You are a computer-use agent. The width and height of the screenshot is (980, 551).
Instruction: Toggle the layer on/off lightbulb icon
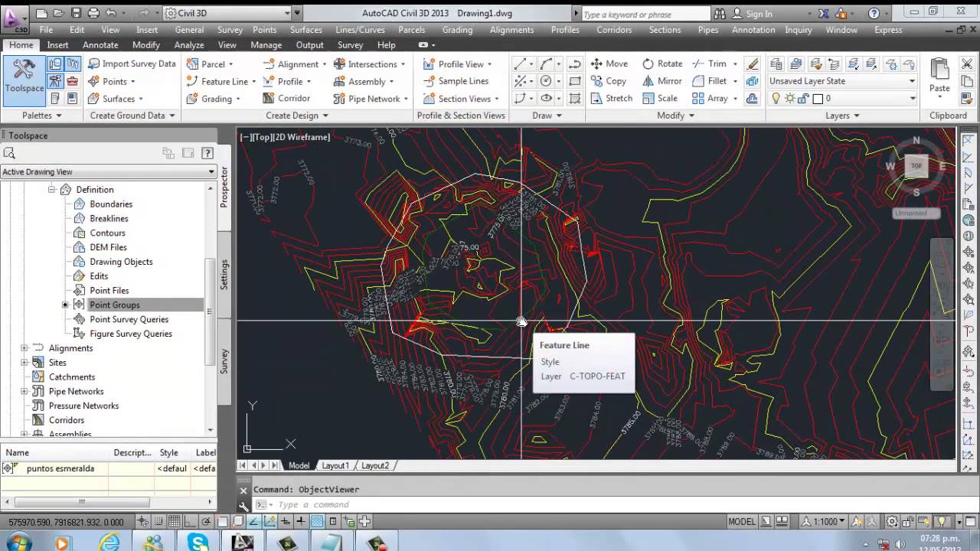(776, 99)
